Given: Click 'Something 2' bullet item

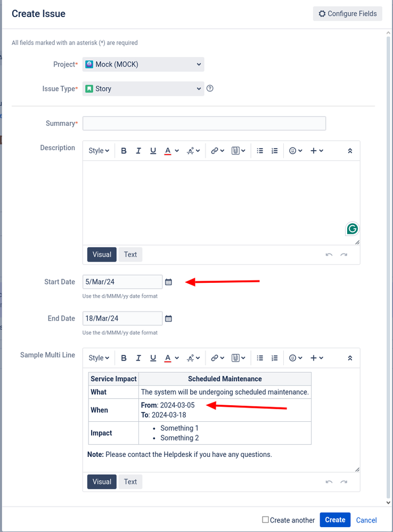Looking at the screenshot, I should point(179,438).
